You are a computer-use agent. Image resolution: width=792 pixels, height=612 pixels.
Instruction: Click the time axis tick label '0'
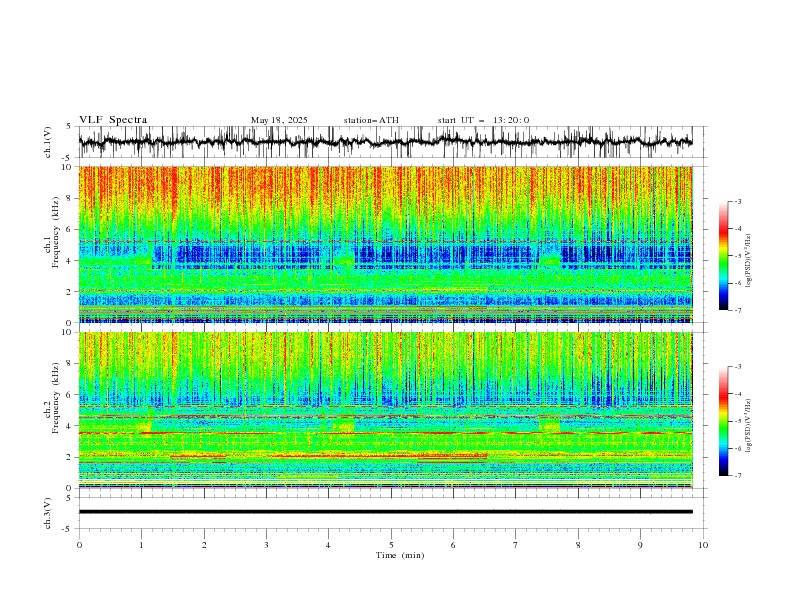tap(79, 545)
